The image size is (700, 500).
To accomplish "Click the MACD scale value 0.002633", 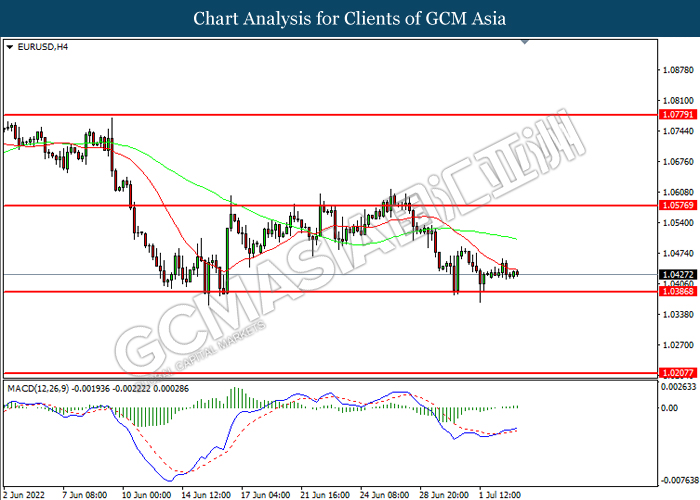I will [x=678, y=387].
